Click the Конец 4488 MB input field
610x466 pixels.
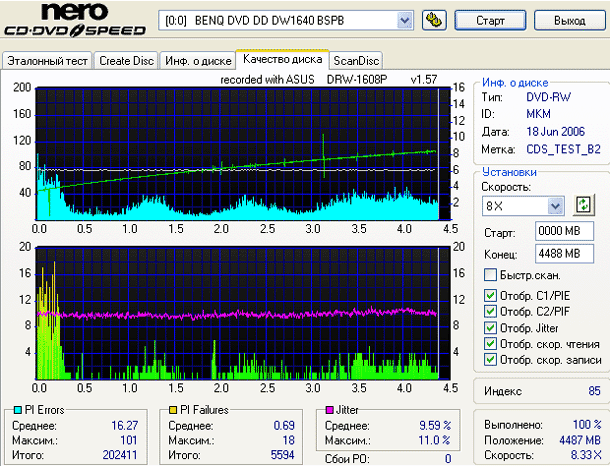[564, 254]
